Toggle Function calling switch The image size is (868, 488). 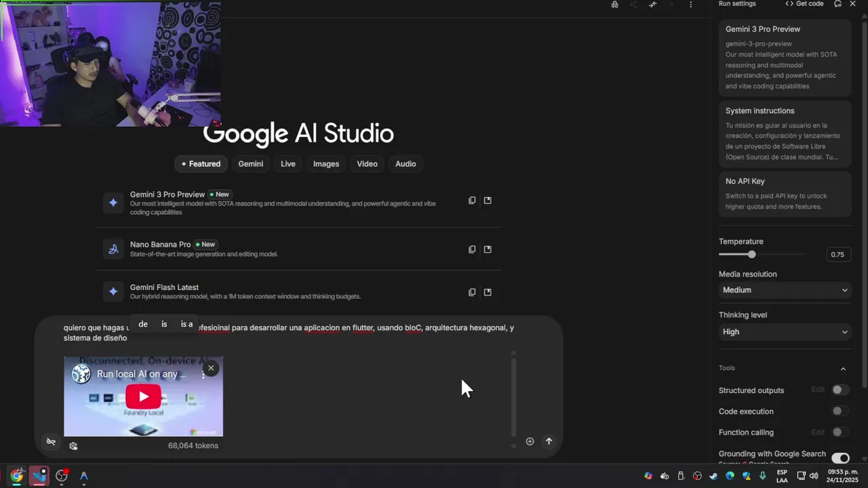point(840,432)
